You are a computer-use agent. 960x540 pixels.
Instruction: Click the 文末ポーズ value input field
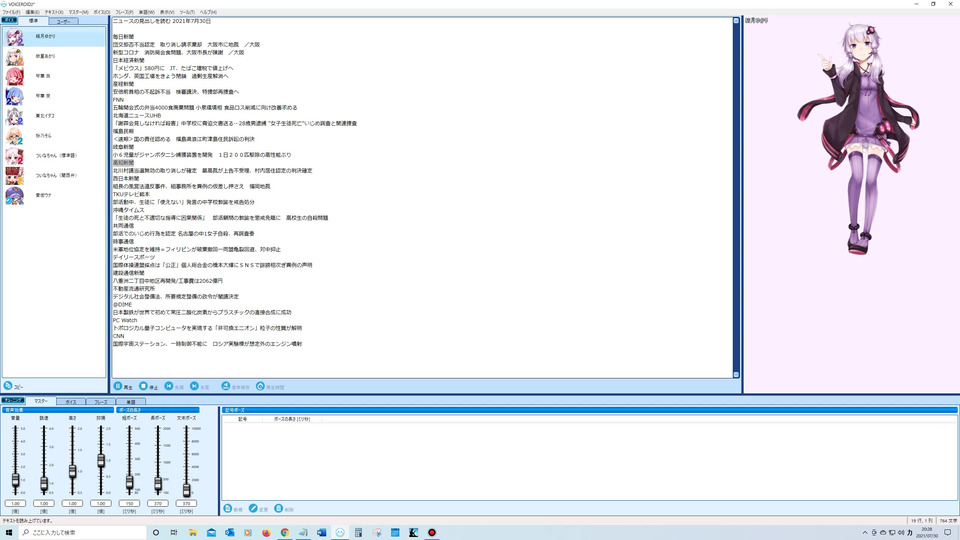(186, 503)
